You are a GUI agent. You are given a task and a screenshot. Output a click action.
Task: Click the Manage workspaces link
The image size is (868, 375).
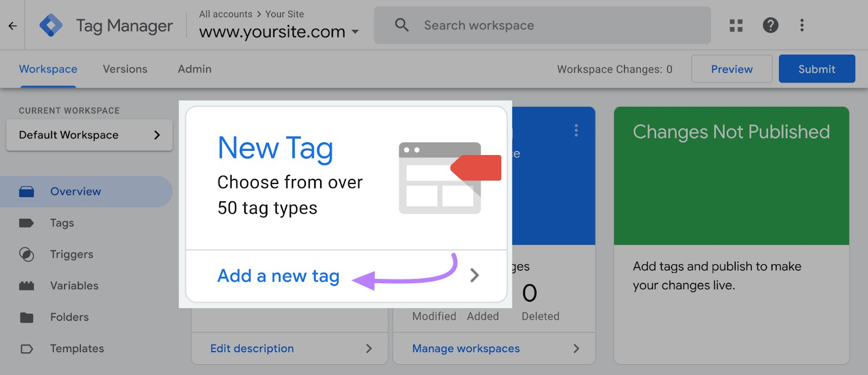click(x=466, y=348)
